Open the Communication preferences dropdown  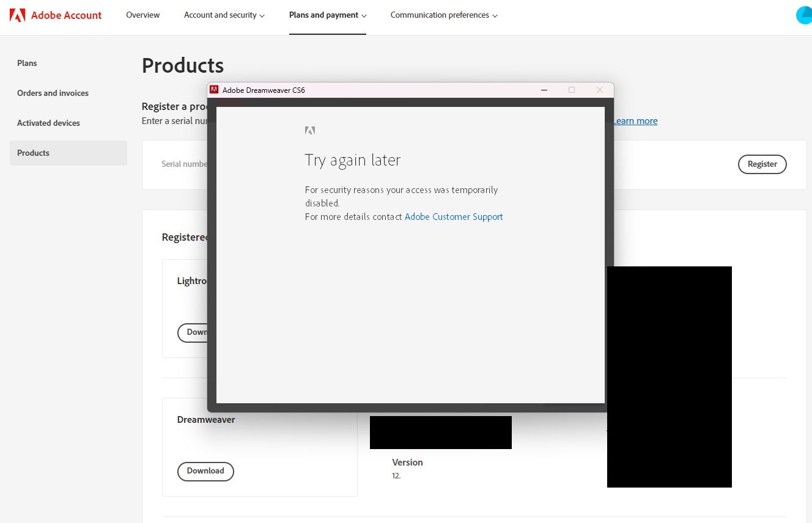443,15
